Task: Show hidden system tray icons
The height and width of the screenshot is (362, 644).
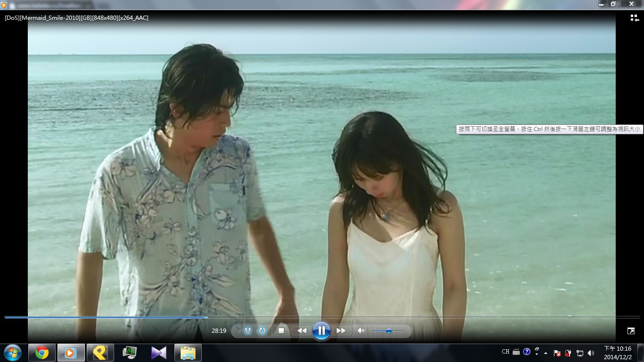Action: pyautogui.click(x=545, y=353)
